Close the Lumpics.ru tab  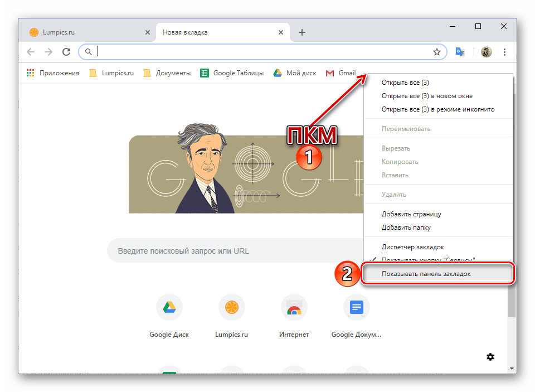click(x=147, y=32)
